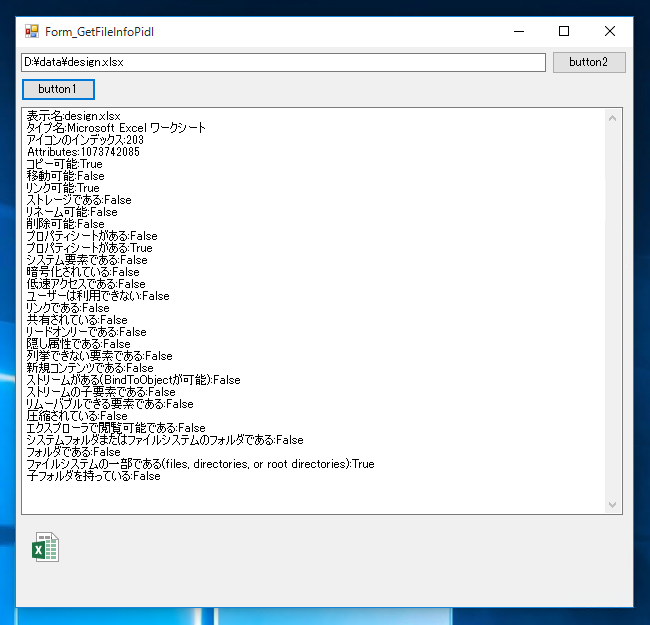Click scrollbar up arrow in results box
This screenshot has height=625, width=650.
click(x=612, y=119)
